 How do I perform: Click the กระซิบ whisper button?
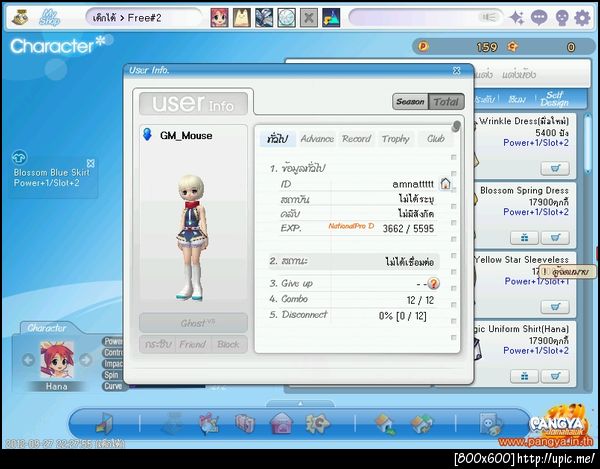coord(158,344)
